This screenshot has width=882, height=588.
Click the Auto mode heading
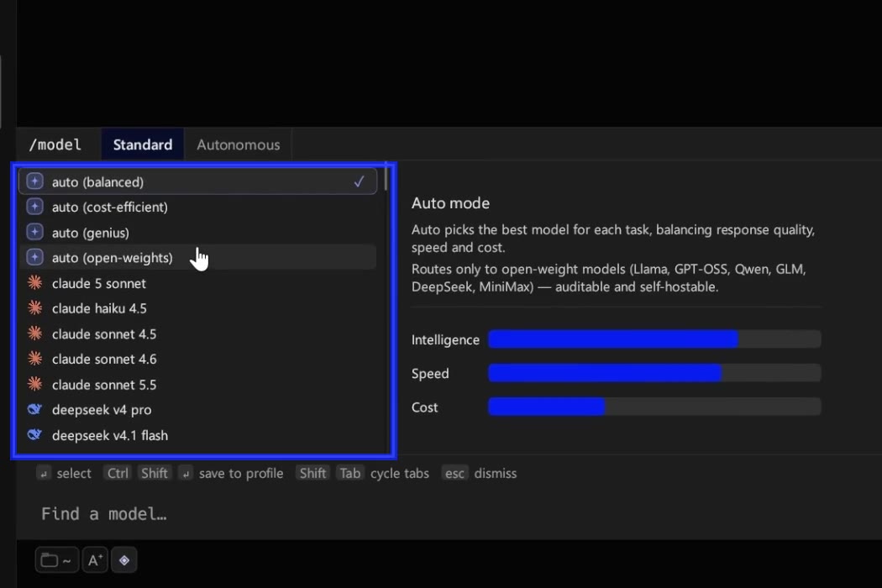(x=450, y=203)
